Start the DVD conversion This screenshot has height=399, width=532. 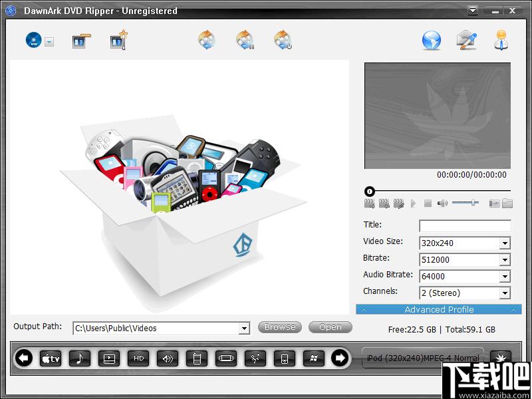[x=207, y=40]
